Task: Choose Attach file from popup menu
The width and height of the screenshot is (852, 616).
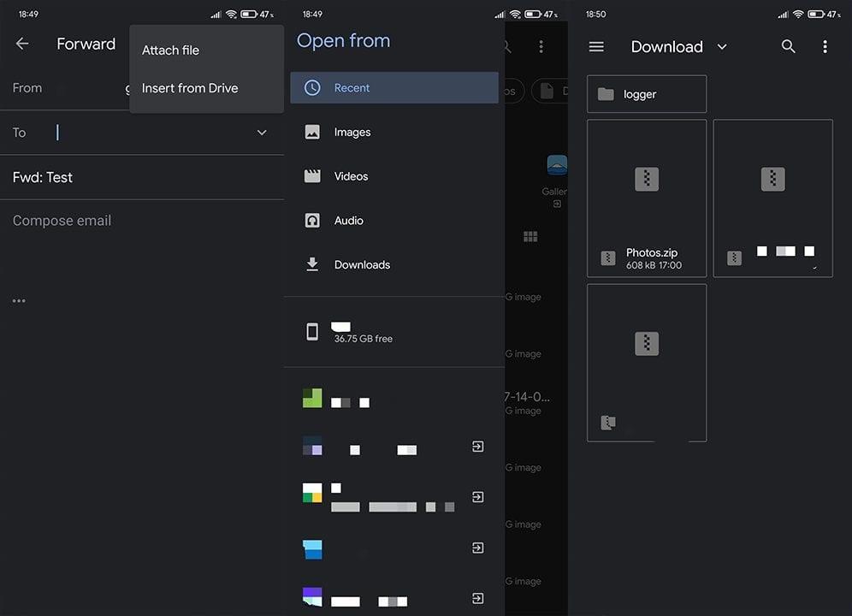Action: click(170, 50)
